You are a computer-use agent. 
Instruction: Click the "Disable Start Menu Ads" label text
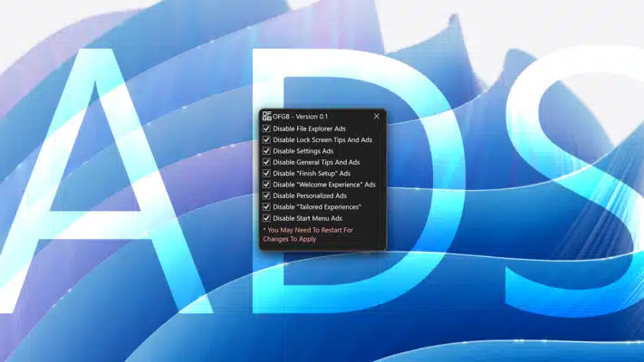(x=307, y=218)
